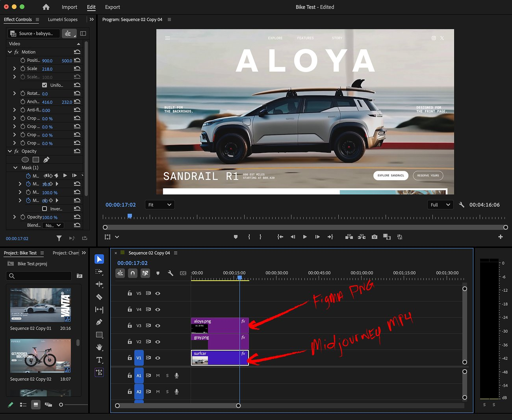The height and width of the screenshot is (420, 512).
Task: Click the free draw bezier mask pen
Action: [46, 159]
